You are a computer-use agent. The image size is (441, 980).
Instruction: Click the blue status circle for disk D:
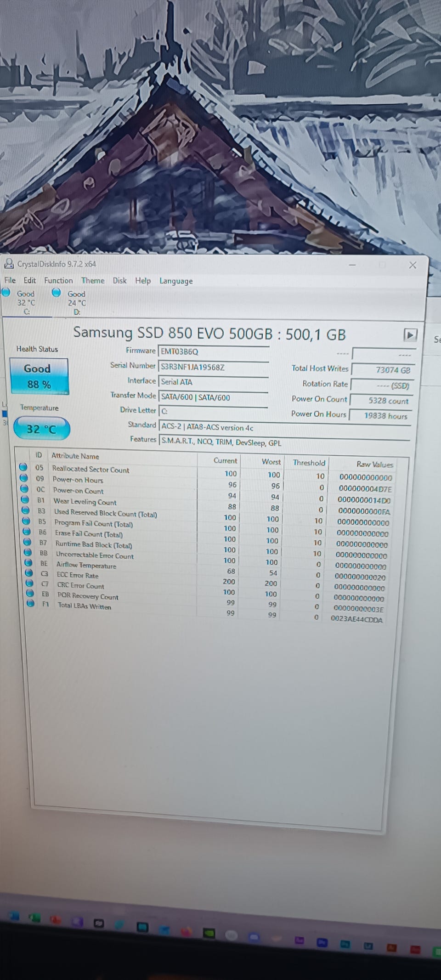coord(57,292)
